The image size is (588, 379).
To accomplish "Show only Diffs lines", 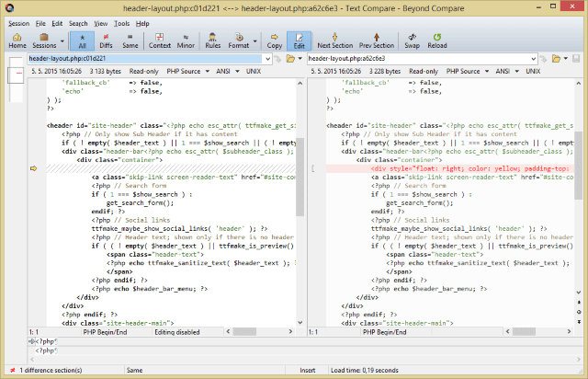I will (107, 40).
